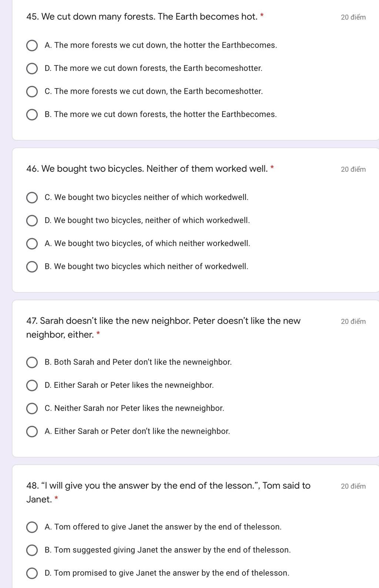Select 'A. Either Sarah or Peter don't like' option
Image resolution: width=379 pixels, height=588 pixels.
pos(32,431)
